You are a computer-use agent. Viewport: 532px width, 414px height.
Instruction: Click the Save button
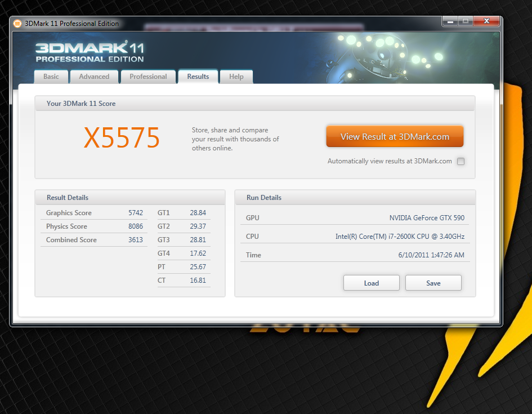pyautogui.click(x=433, y=283)
